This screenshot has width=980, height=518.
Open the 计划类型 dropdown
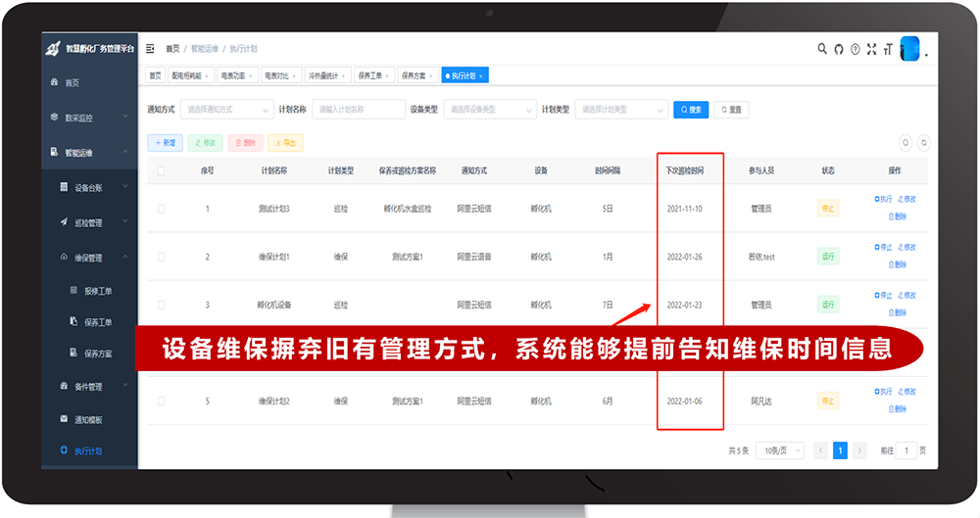click(x=621, y=110)
